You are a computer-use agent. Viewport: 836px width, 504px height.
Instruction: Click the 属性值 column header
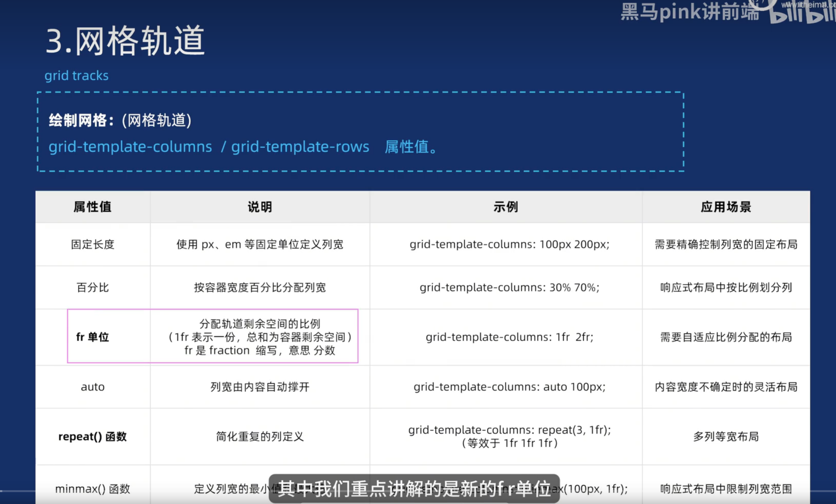[93, 207]
